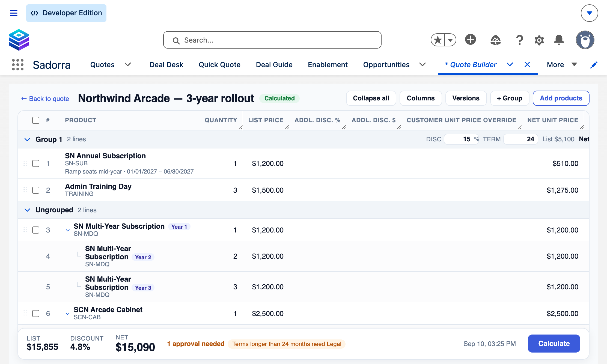Open the Deal Guide tab
This screenshot has height=364, width=607.
274,65
